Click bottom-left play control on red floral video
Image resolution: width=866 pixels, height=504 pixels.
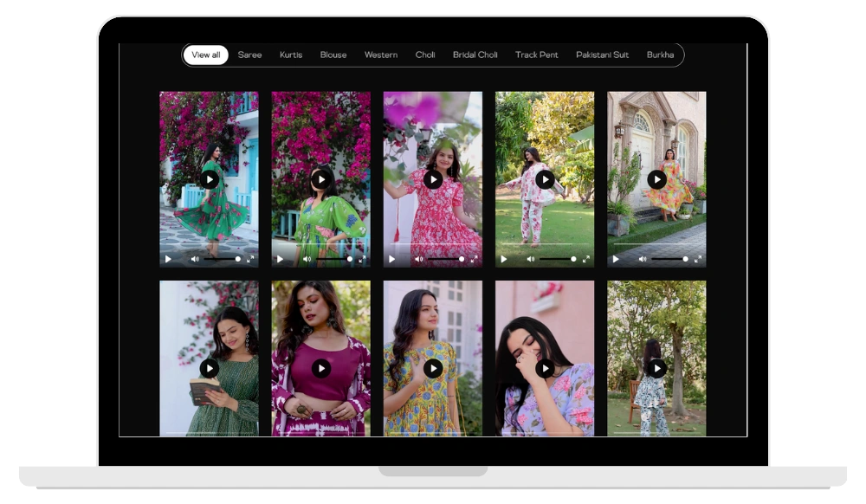pyautogui.click(x=392, y=259)
